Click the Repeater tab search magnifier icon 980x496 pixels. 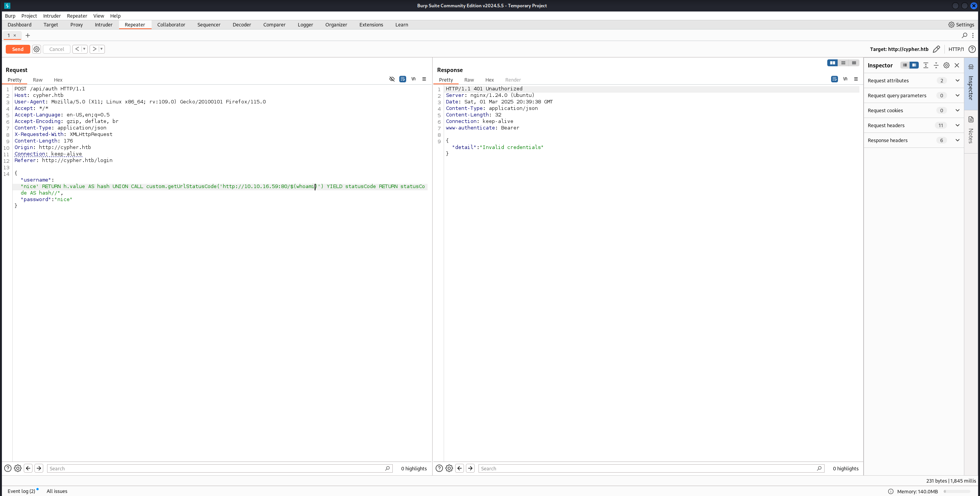(x=964, y=35)
